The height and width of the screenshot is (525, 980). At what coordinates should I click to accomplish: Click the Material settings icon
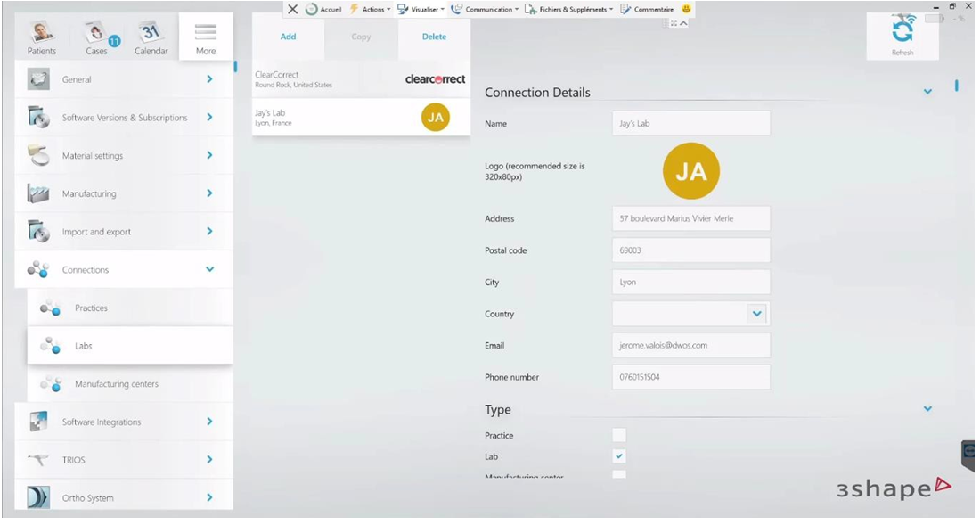click(38, 156)
